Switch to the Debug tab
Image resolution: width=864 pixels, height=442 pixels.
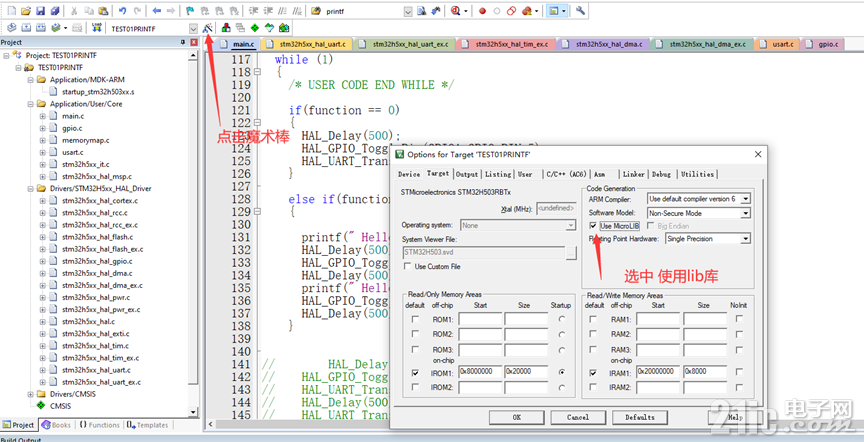tap(662, 174)
